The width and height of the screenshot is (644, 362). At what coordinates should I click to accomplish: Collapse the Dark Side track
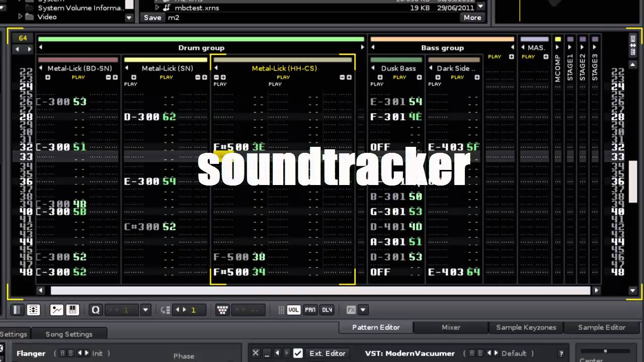tap(431, 68)
